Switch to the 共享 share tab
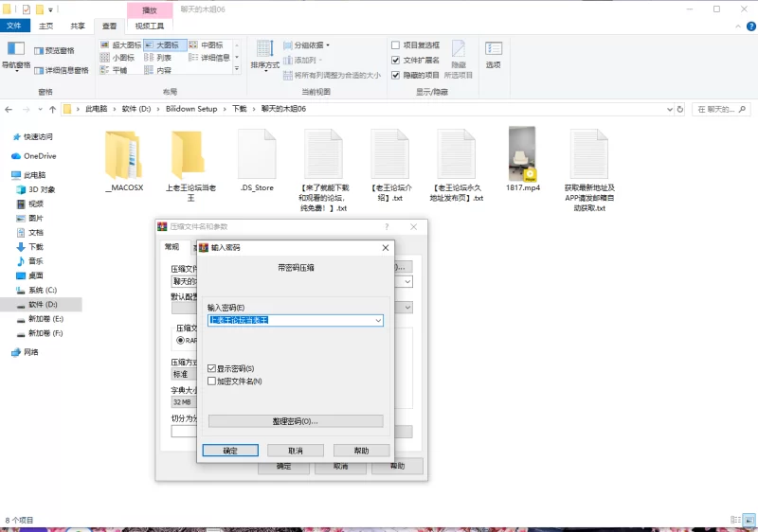Screen dimensions: 758x532 tap(78, 26)
